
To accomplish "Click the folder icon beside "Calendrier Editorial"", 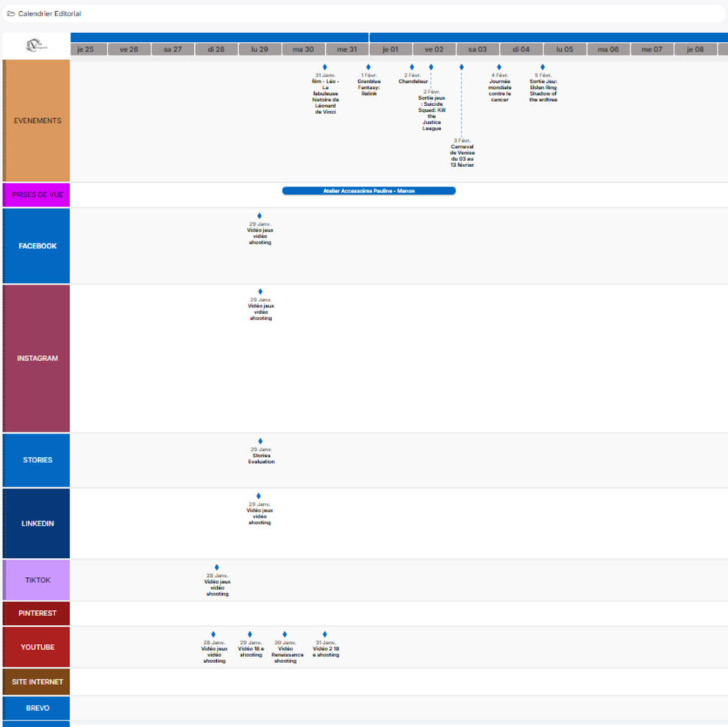I will tap(10, 13).
